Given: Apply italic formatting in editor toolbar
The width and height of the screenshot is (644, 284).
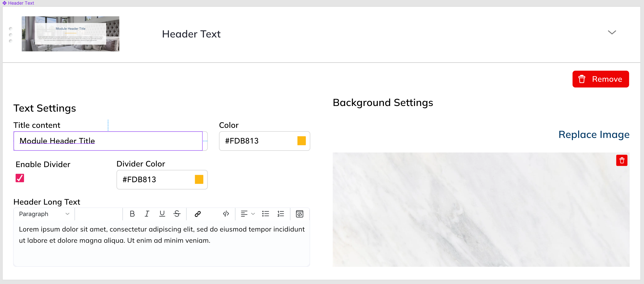Looking at the screenshot, I should [147, 214].
